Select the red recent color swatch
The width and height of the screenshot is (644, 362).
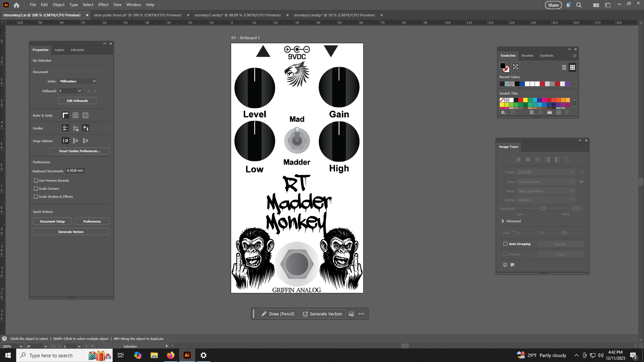(542, 84)
